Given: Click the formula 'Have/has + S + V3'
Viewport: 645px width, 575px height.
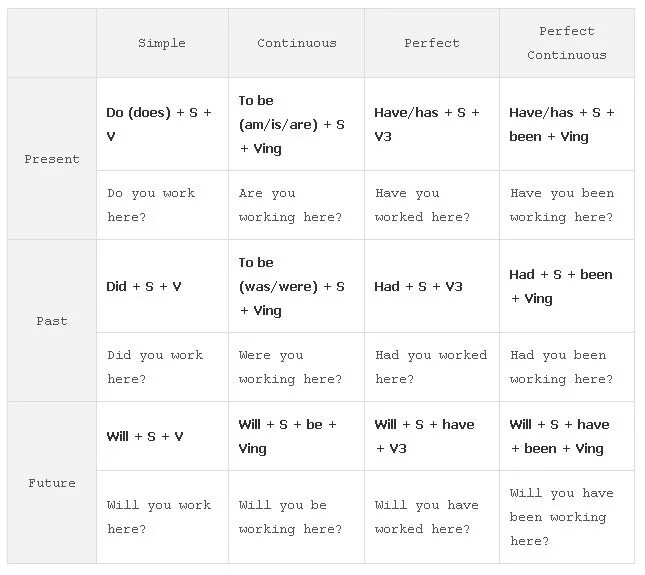Looking at the screenshot, I should click(427, 124).
